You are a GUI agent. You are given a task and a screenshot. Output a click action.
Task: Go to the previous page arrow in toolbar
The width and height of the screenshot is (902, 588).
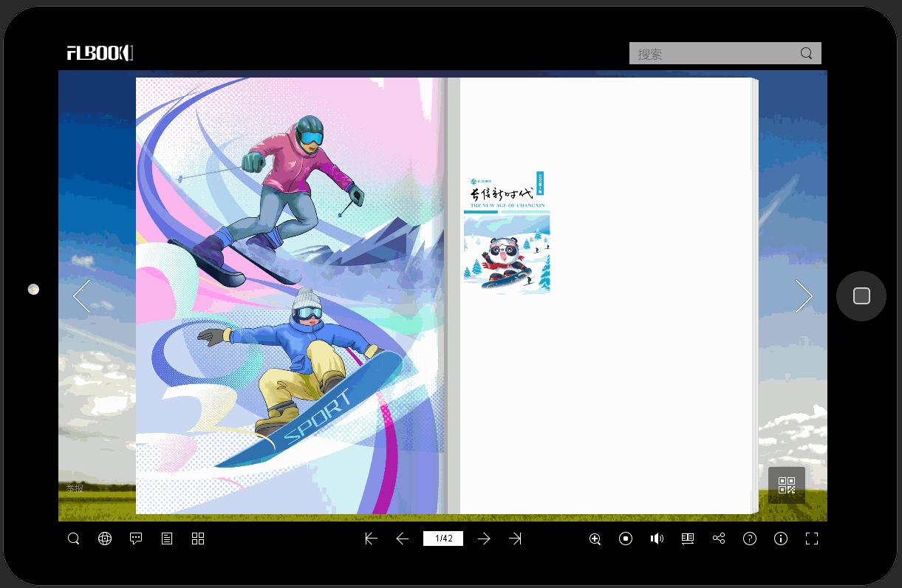click(403, 539)
